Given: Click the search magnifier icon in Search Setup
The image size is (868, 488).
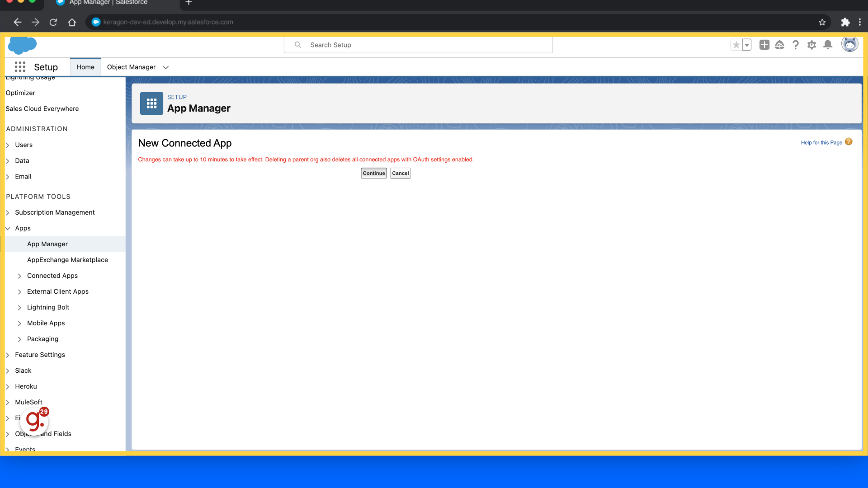Looking at the screenshot, I should [297, 45].
